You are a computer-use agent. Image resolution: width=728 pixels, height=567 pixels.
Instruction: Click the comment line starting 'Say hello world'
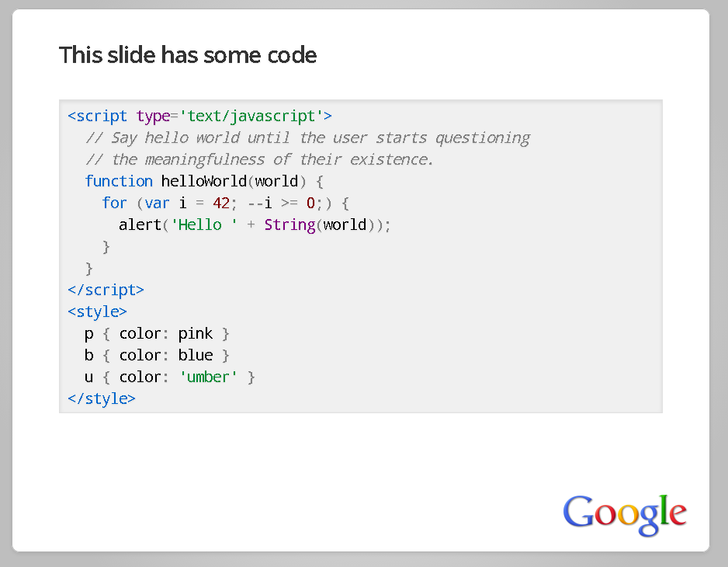pyautogui.click(x=308, y=138)
